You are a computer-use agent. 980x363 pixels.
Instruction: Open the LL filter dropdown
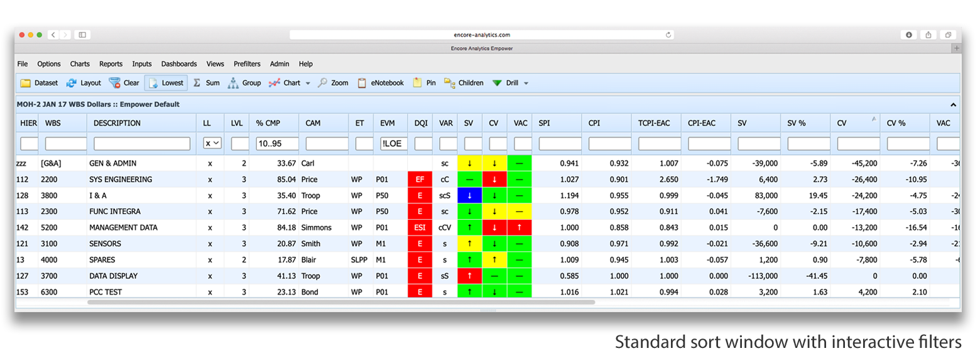[213, 144]
